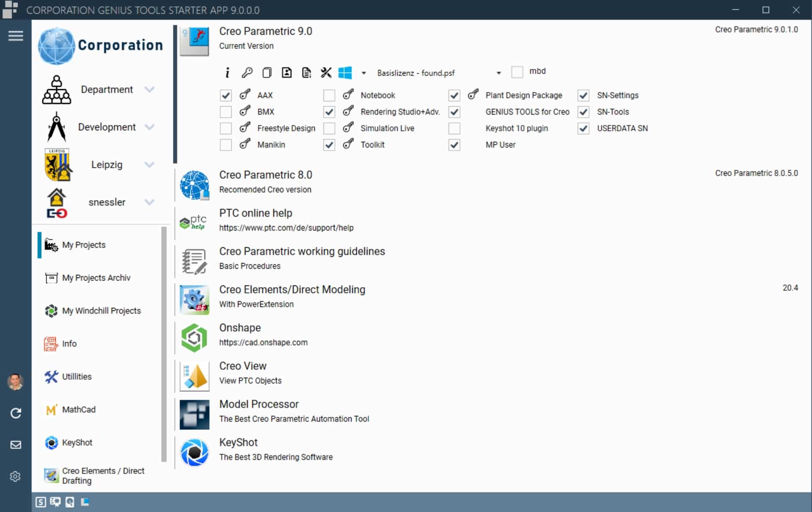The image size is (812, 512).
Task: Click the search document icon in bottom status bar
Action: (x=70, y=502)
